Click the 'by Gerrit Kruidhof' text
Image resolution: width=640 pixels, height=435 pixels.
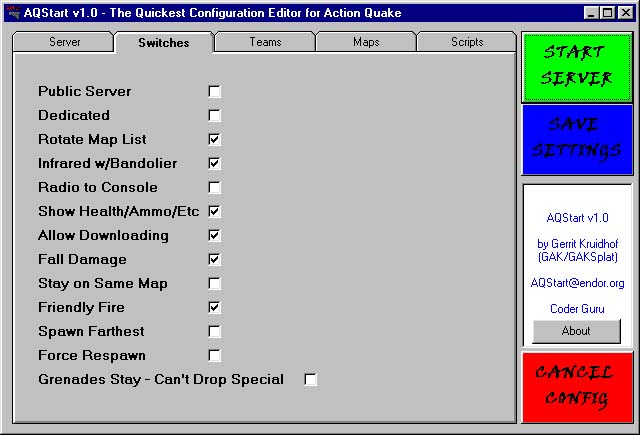point(577,244)
